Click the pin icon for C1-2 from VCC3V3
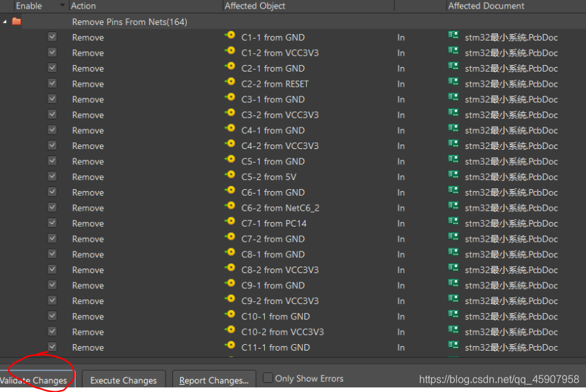 point(230,51)
